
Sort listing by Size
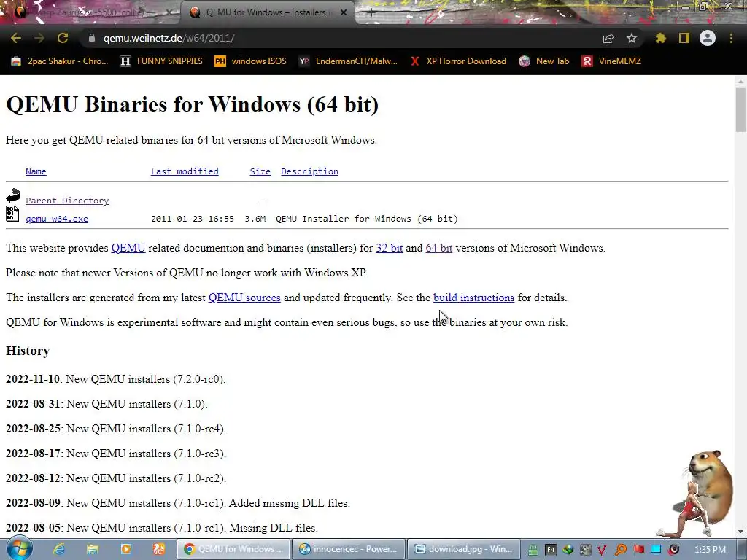pos(260,171)
